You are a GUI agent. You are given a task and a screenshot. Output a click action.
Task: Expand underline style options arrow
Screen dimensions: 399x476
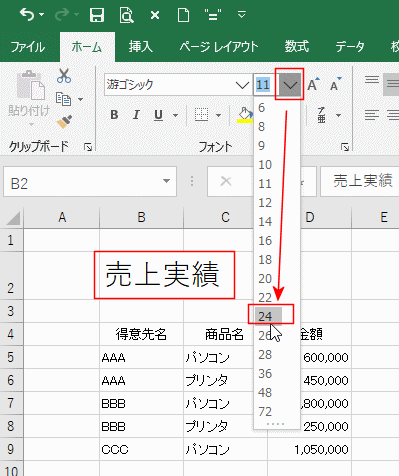point(175,116)
